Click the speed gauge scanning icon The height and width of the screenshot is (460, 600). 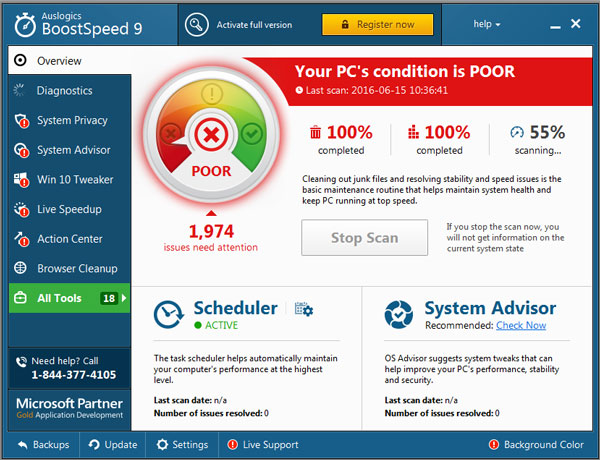click(517, 132)
